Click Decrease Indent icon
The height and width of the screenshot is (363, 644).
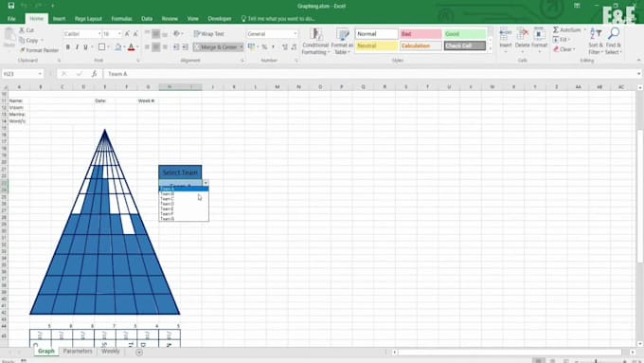tap(176, 47)
